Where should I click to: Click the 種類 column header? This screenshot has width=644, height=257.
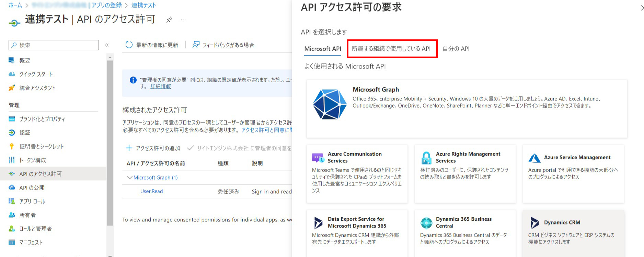223,163
